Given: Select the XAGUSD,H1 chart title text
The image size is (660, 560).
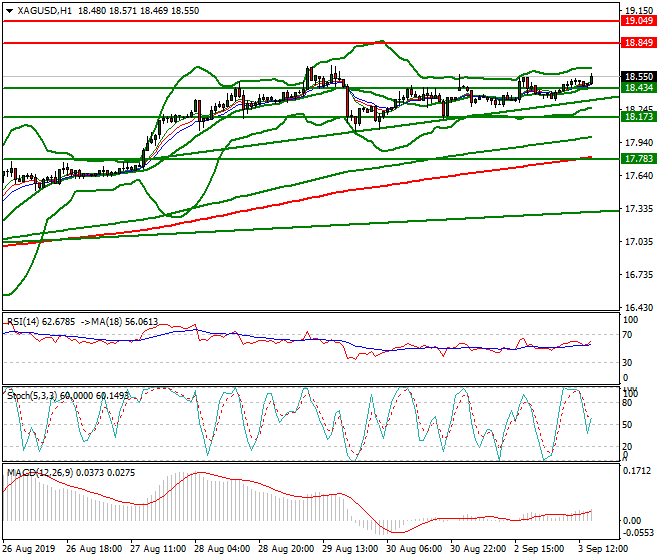Looking at the screenshot, I should 45,11.
